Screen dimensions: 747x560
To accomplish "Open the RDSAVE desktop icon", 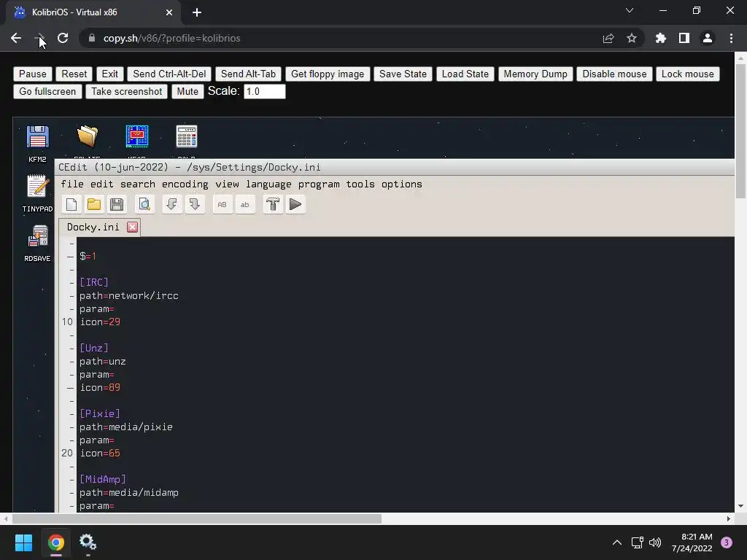I will (x=37, y=243).
